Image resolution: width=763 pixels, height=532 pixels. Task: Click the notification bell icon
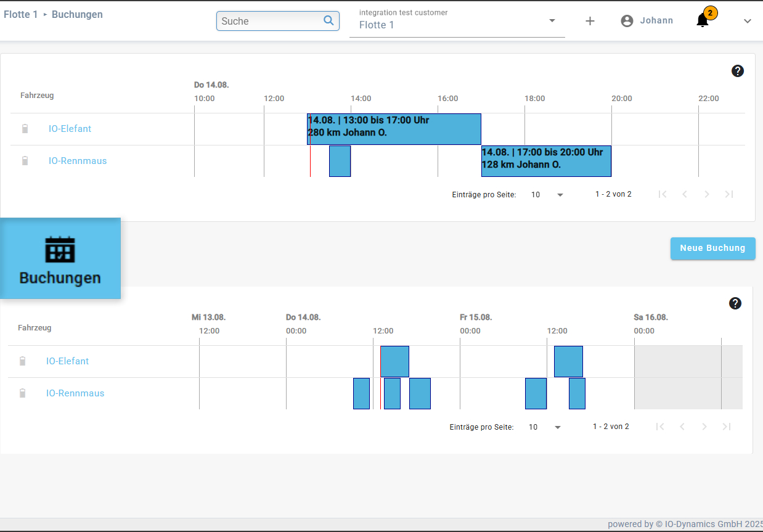[703, 21]
